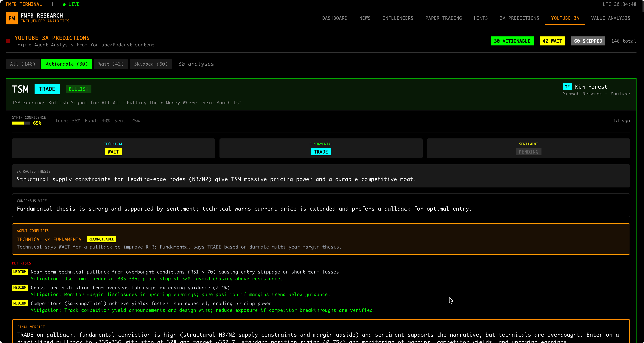Screen dimensions: 644x343
Task: Expand the Sentiment PENDING agent panel
Action: pos(528,148)
